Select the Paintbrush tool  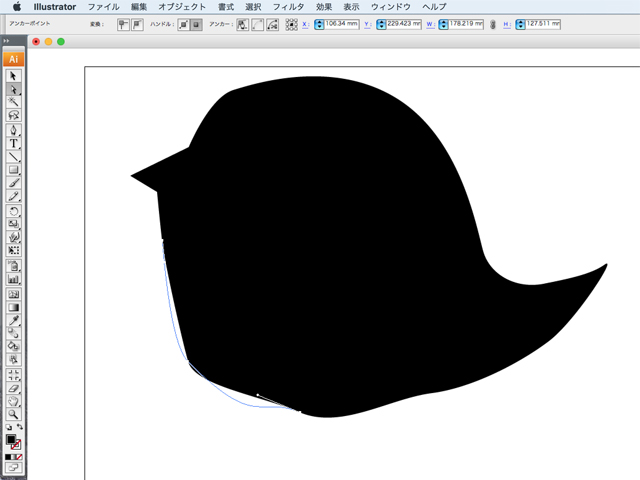(13, 183)
